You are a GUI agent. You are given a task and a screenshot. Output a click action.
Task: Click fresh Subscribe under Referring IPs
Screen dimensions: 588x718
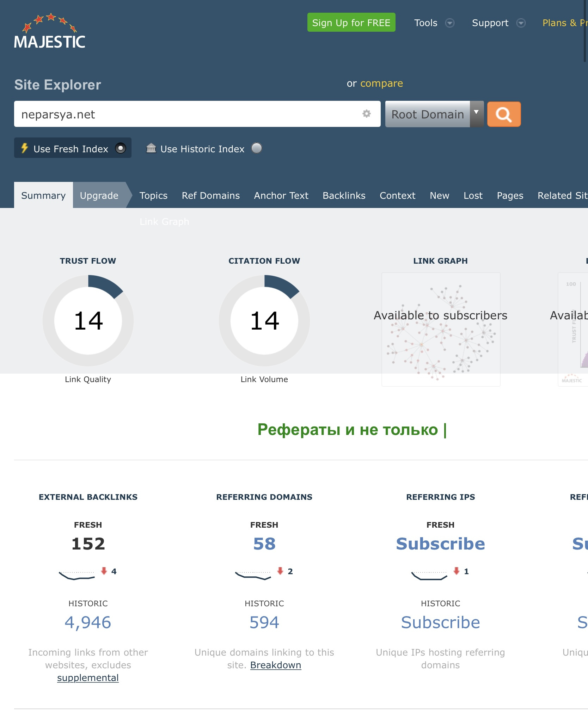pyautogui.click(x=441, y=544)
